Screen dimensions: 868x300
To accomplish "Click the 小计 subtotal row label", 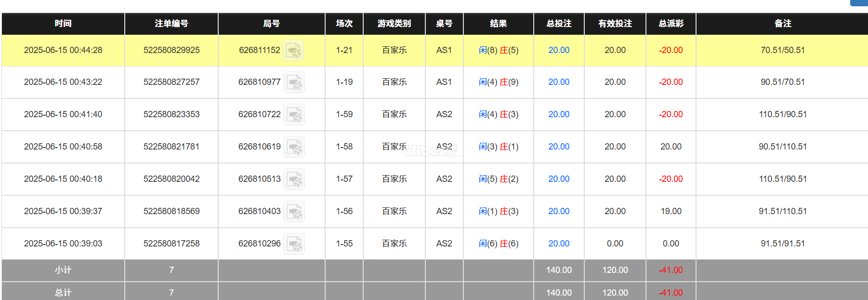I will point(63,270).
